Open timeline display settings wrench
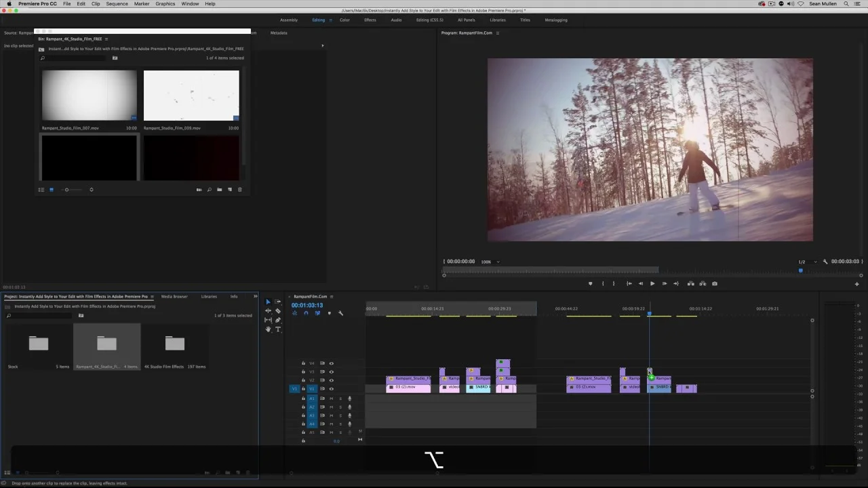868x488 pixels. click(x=340, y=313)
